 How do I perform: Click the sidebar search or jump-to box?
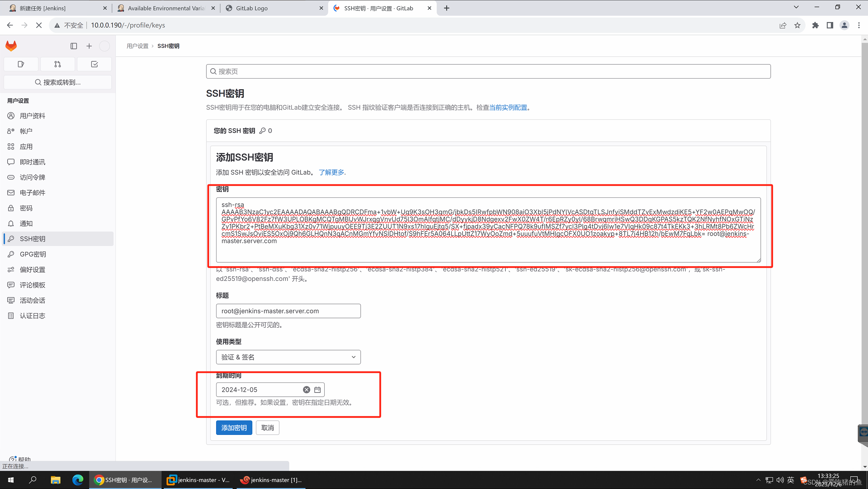(58, 82)
